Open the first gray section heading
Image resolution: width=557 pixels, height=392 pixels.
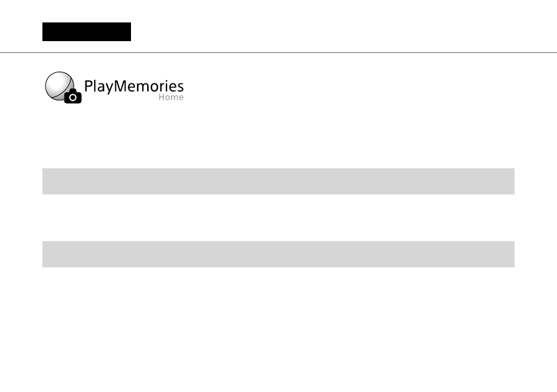278,181
